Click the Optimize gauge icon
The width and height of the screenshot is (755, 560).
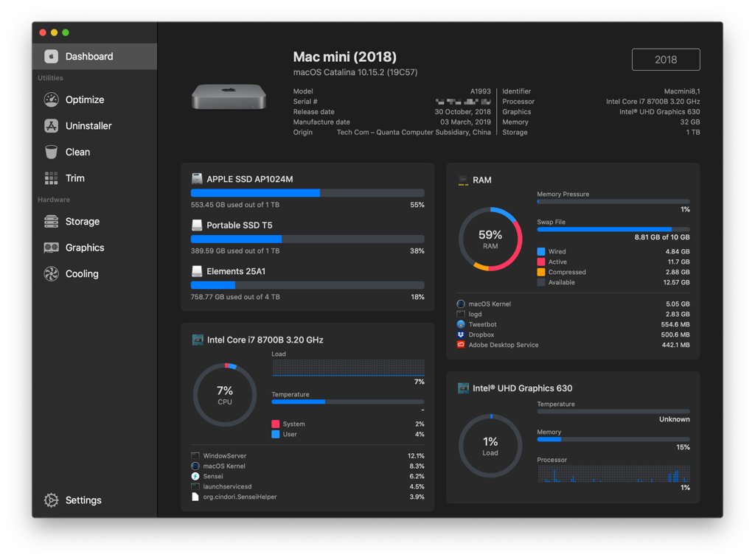pyautogui.click(x=51, y=99)
